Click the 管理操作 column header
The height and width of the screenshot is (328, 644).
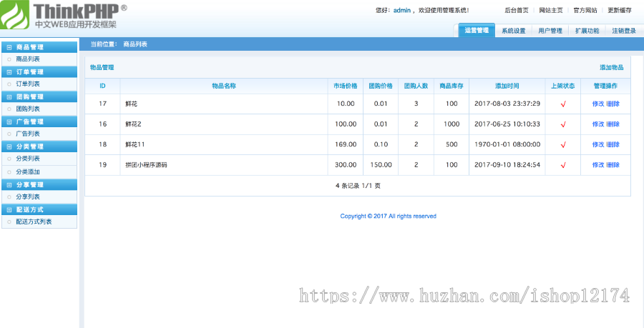tap(606, 86)
